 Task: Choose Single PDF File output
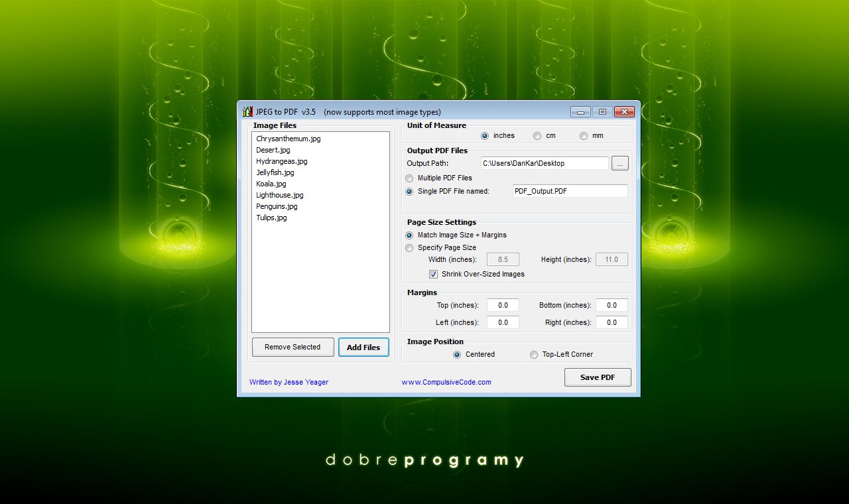pyautogui.click(x=409, y=192)
